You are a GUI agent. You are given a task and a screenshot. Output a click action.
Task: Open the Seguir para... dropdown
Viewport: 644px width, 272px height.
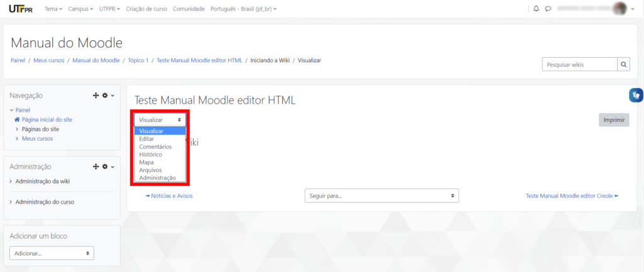[382, 196]
